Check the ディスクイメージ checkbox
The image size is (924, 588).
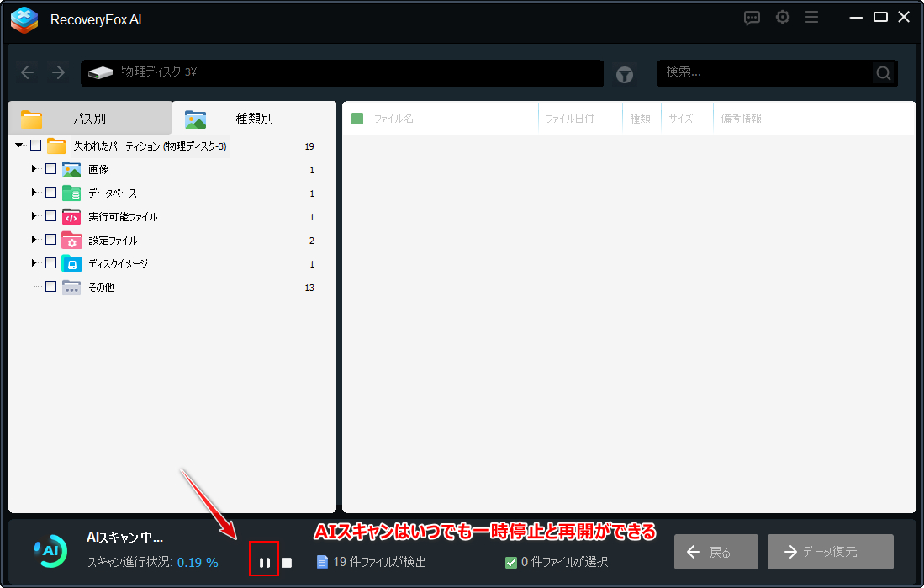[x=50, y=262]
